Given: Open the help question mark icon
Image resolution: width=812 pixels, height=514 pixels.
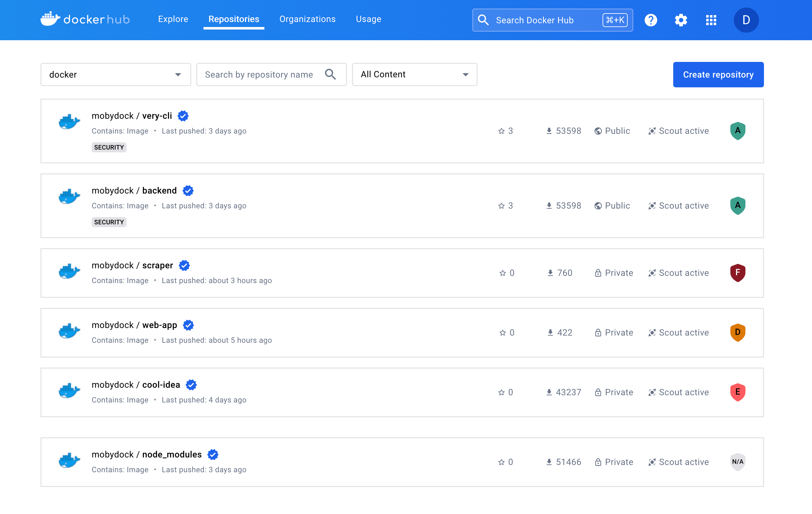Looking at the screenshot, I should point(651,20).
